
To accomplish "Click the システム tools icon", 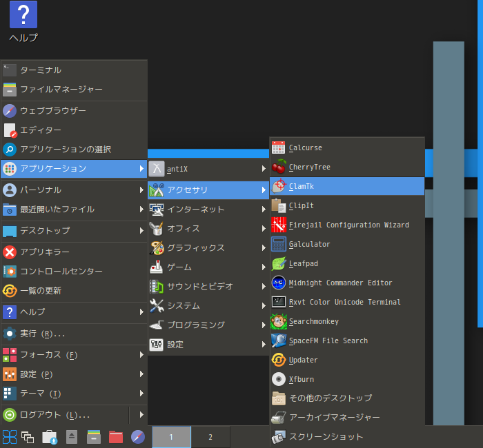I will 157,306.
